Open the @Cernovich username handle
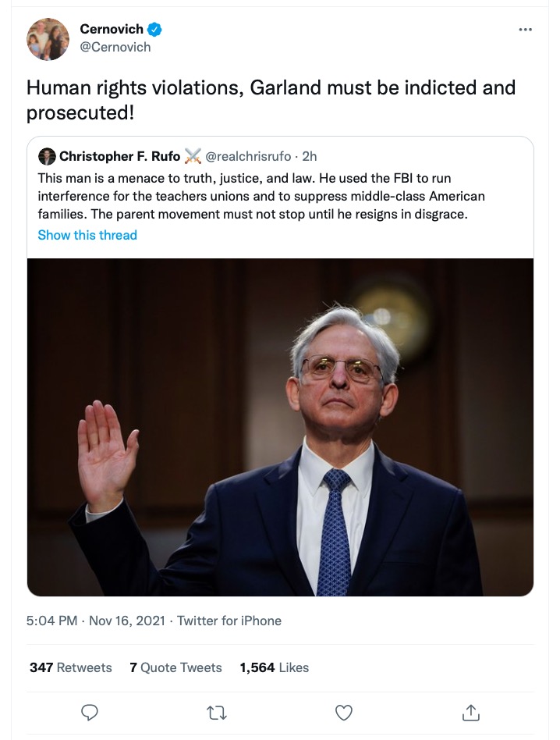 (115, 46)
